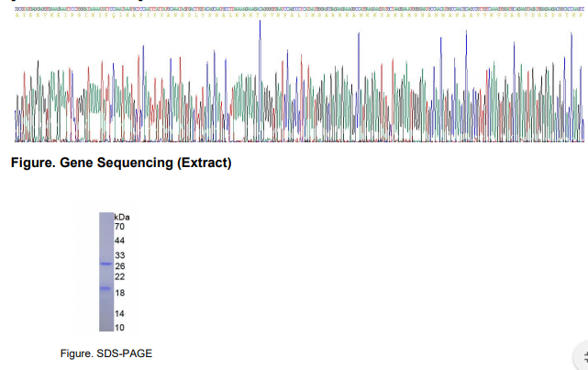Click the yellow amino acid translation row
588x370 pixels.
(299, 15)
